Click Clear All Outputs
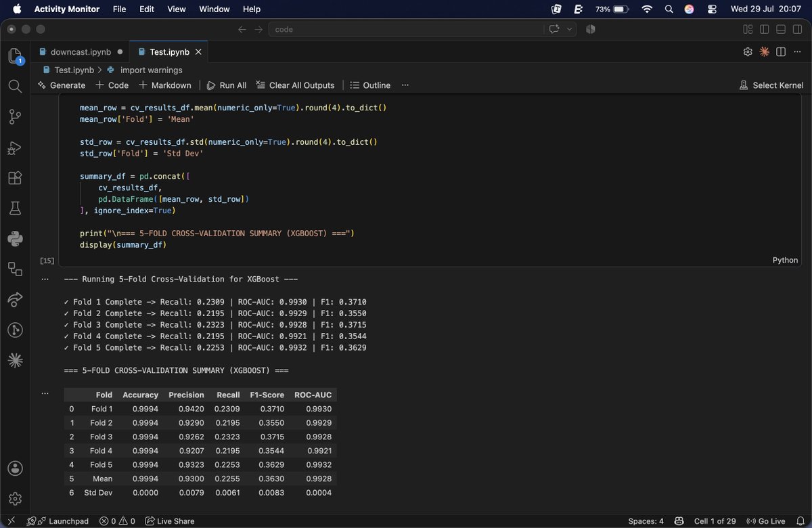 click(x=295, y=85)
